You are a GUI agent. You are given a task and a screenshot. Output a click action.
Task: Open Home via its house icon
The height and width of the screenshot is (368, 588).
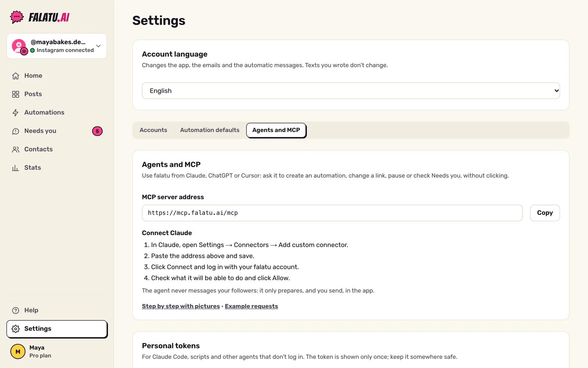15,76
